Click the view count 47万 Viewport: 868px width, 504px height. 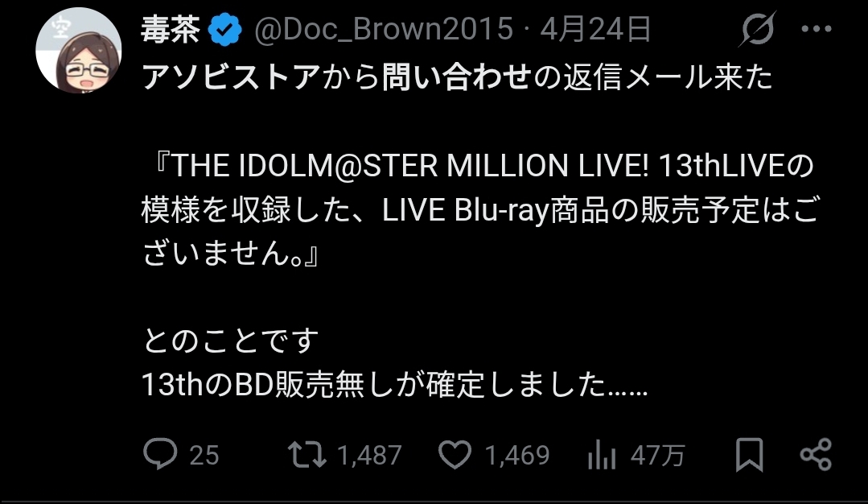pos(658,455)
